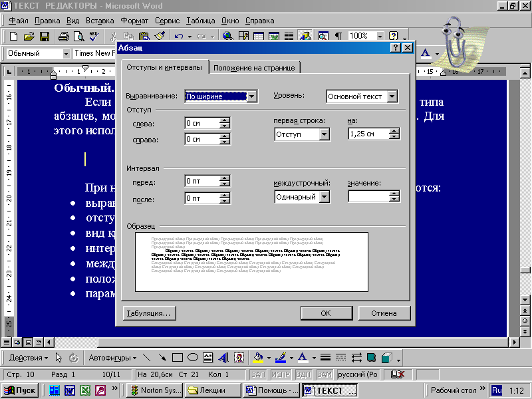Click Отмена to cancel dialog
532x399 pixels.
pos(384,313)
